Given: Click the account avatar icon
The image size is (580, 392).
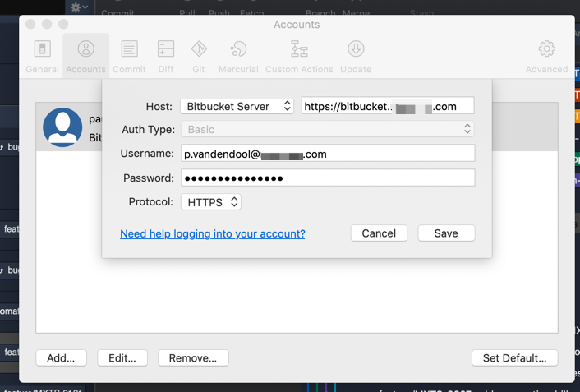Looking at the screenshot, I should click(62, 127).
